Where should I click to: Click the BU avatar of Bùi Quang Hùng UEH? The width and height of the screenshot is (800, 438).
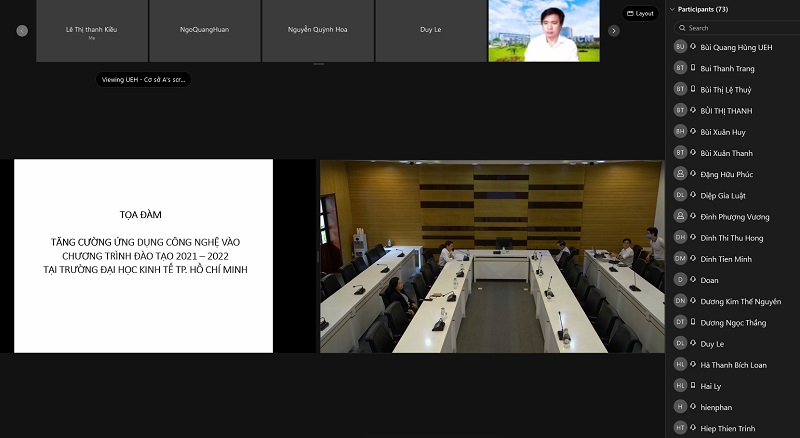(680, 46)
